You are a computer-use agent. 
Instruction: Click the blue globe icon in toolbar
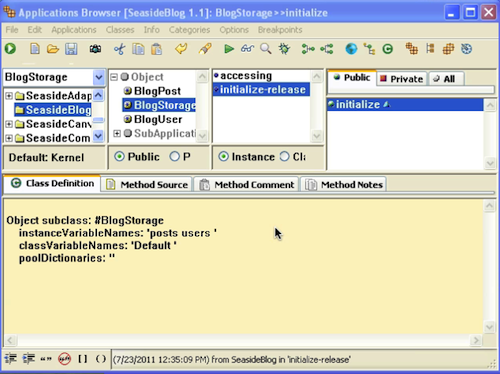pos(351,49)
